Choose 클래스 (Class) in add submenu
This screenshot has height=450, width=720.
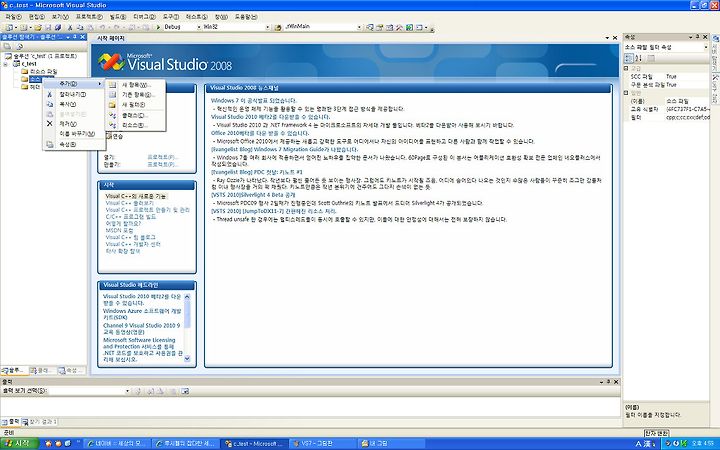tap(136, 115)
